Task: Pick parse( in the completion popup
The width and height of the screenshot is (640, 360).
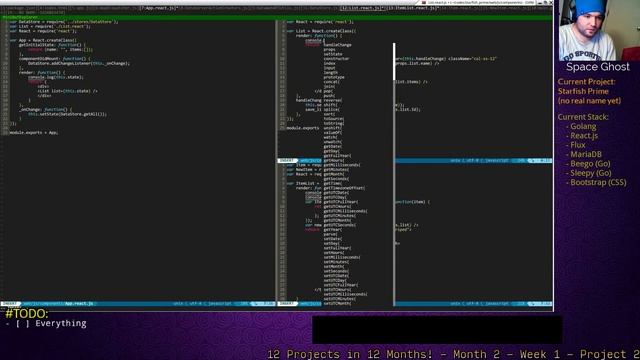Action: pyautogui.click(x=330, y=234)
